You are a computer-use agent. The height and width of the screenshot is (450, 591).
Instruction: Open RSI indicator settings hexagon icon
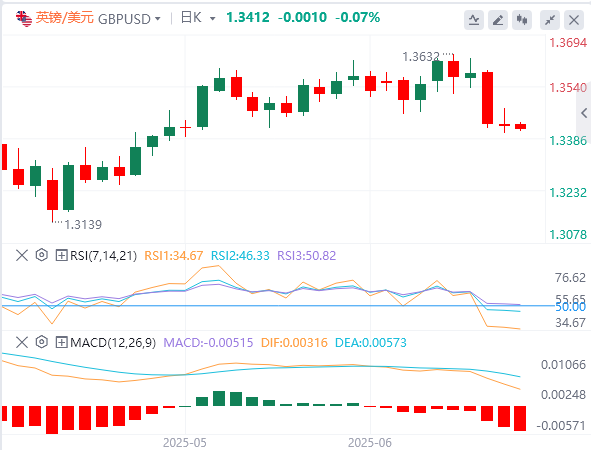[41, 255]
